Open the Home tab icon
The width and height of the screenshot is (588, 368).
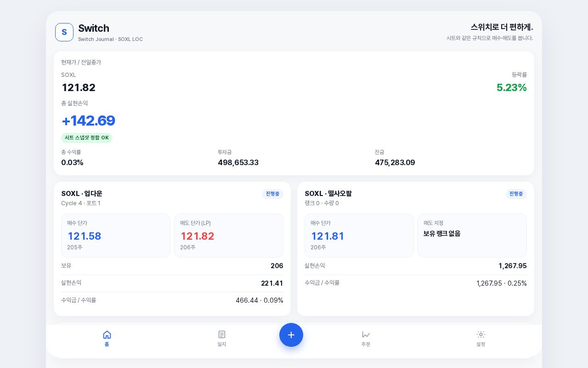[x=107, y=334]
